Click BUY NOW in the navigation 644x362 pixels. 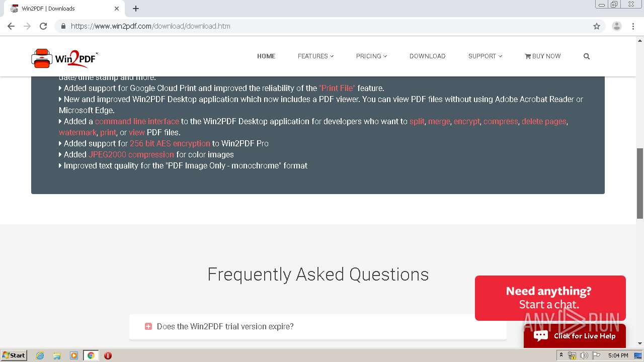pos(542,56)
